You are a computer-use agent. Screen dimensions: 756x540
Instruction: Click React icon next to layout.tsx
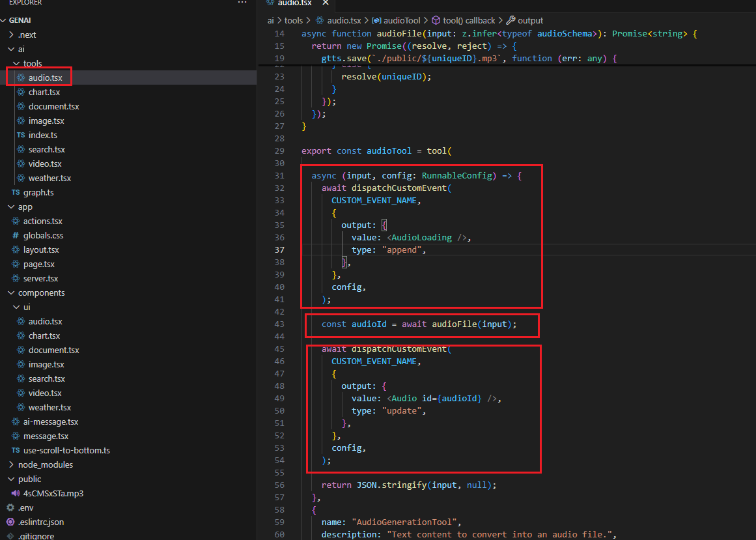(16, 249)
